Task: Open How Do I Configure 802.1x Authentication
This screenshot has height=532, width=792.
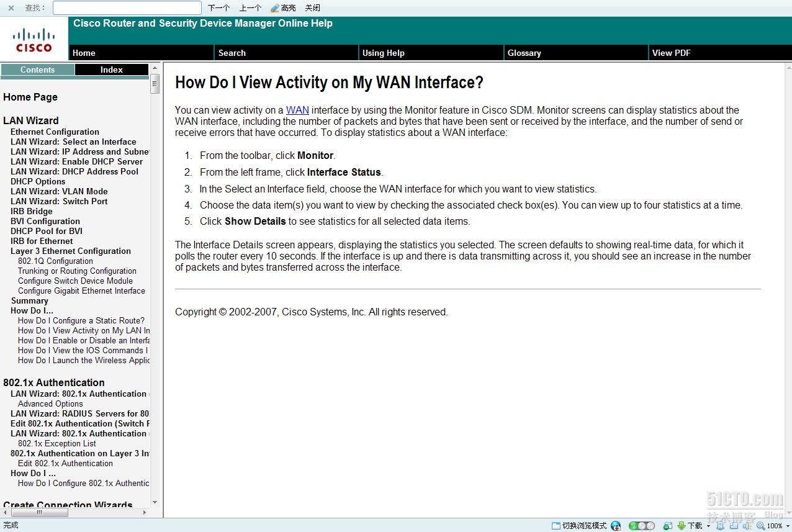Action: (84, 483)
